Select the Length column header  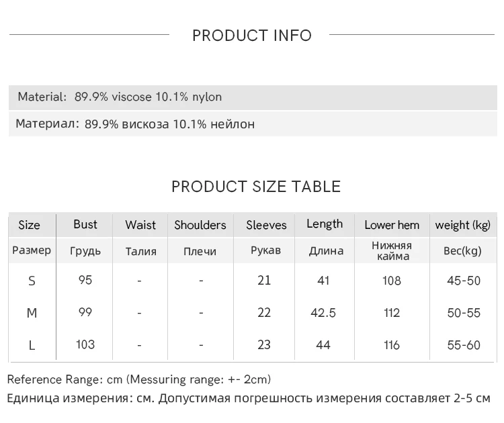pos(325,224)
